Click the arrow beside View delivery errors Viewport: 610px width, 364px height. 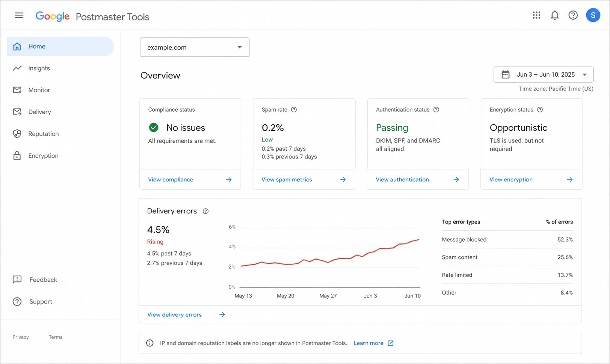tap(222, 315)
